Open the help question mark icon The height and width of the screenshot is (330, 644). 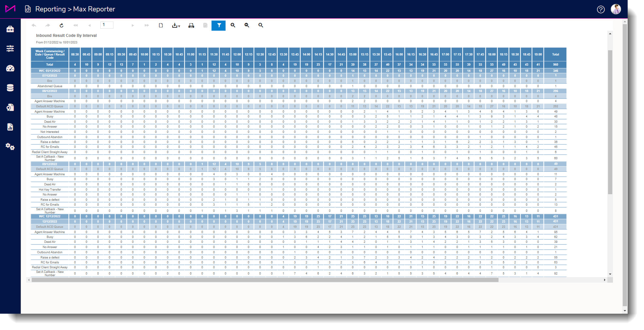point(601,9)
